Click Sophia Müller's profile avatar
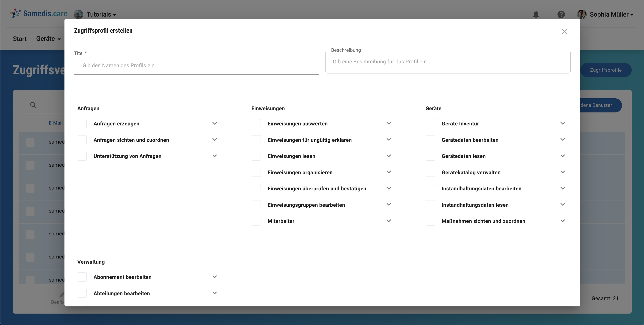Image resolution: width=644 pixels, height=325 pixels. (582, 15)
